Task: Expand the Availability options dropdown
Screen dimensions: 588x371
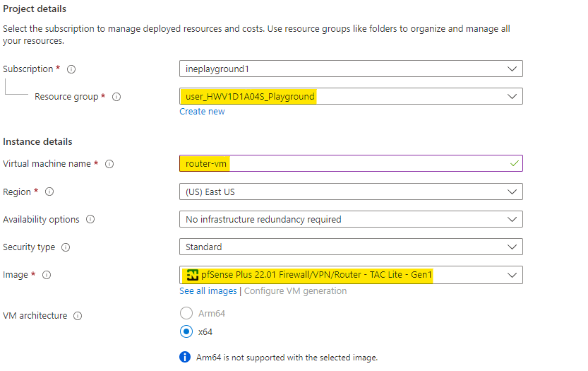Action: tap(351, 219)
